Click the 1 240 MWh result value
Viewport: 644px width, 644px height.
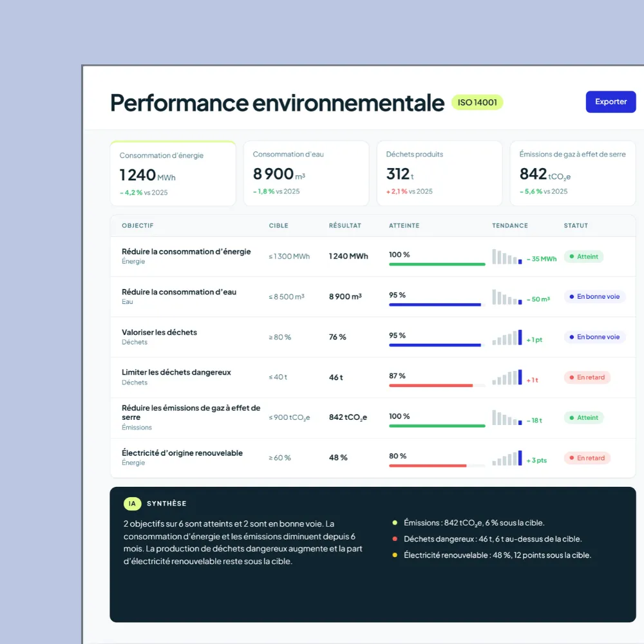[348, 256]
